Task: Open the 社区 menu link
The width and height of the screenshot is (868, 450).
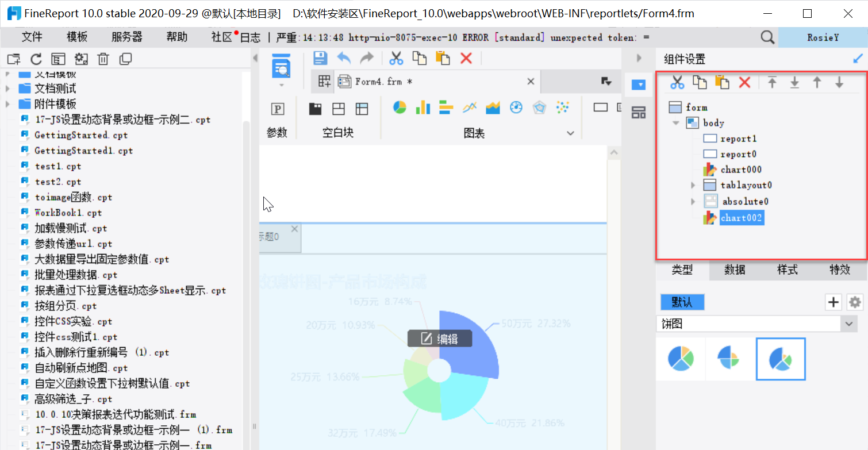Action: (x=222, y=37)
